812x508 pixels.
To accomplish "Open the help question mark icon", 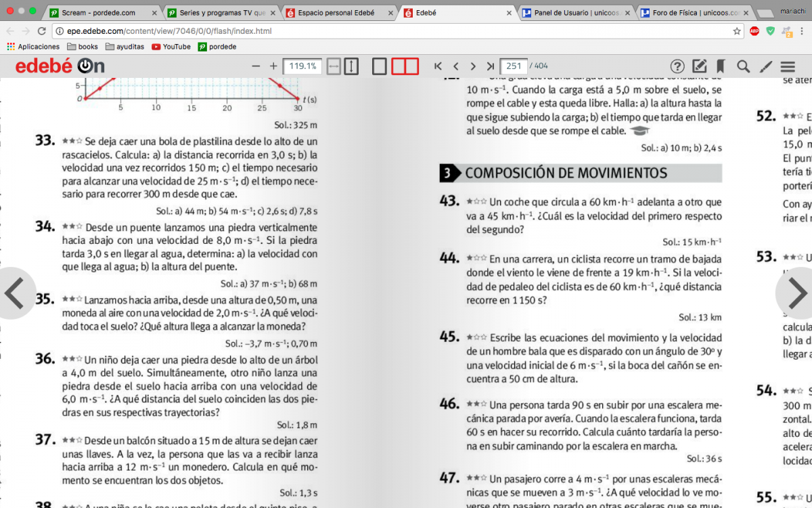I will point(677,66).
